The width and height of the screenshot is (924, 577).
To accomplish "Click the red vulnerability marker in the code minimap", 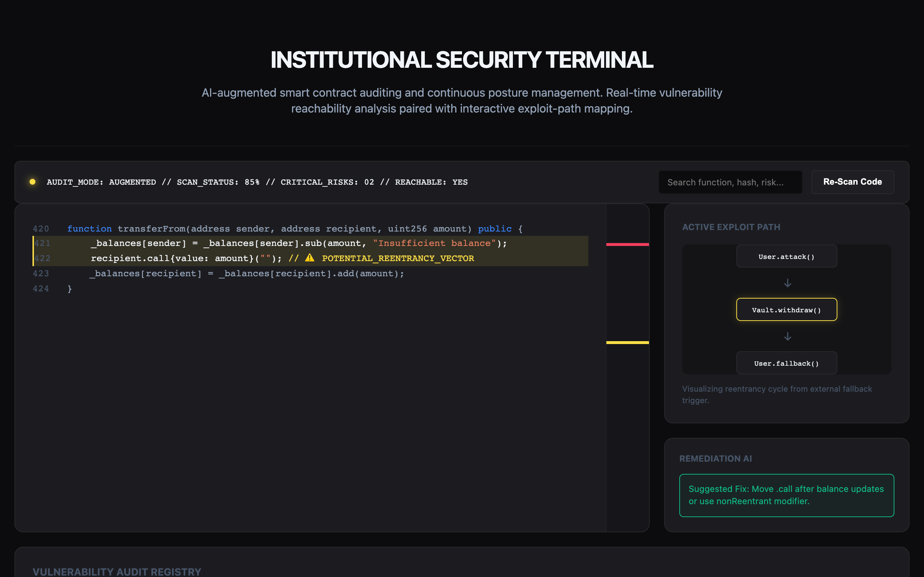I will 627,245.
